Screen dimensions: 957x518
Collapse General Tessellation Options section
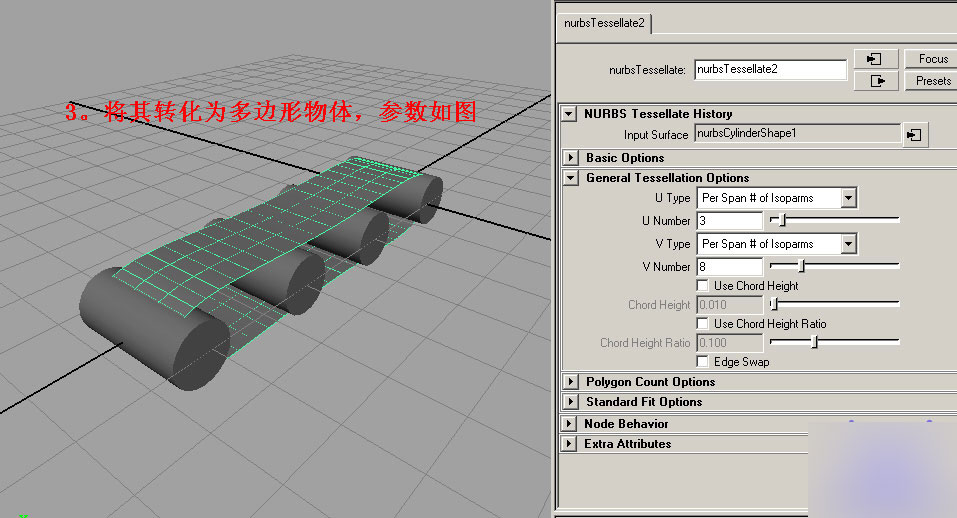(x=570, y=178)
